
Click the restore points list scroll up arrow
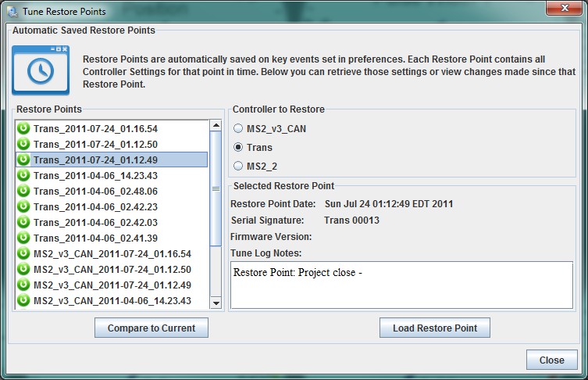(216, 125)
